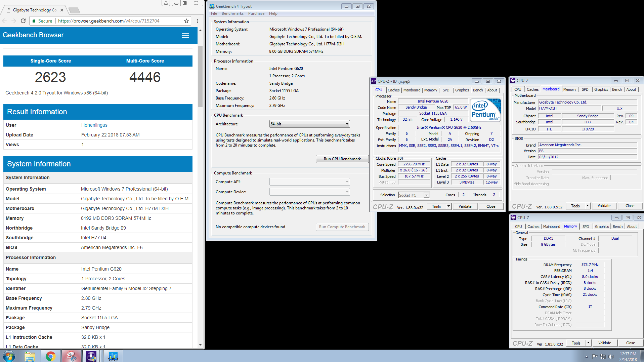
Task: Click the scrollbar up arrow in Chrome
Action: pyautogui.click(x=200, y=30)
